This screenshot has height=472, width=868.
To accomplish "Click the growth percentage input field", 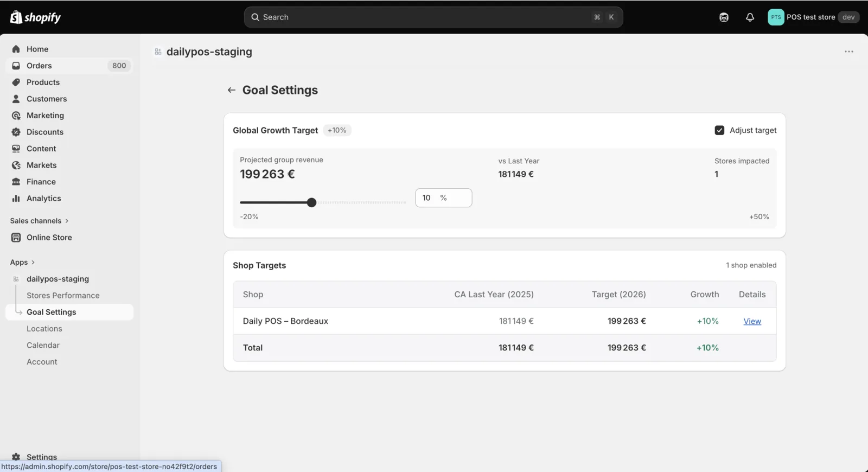I will tap(444, 198).
